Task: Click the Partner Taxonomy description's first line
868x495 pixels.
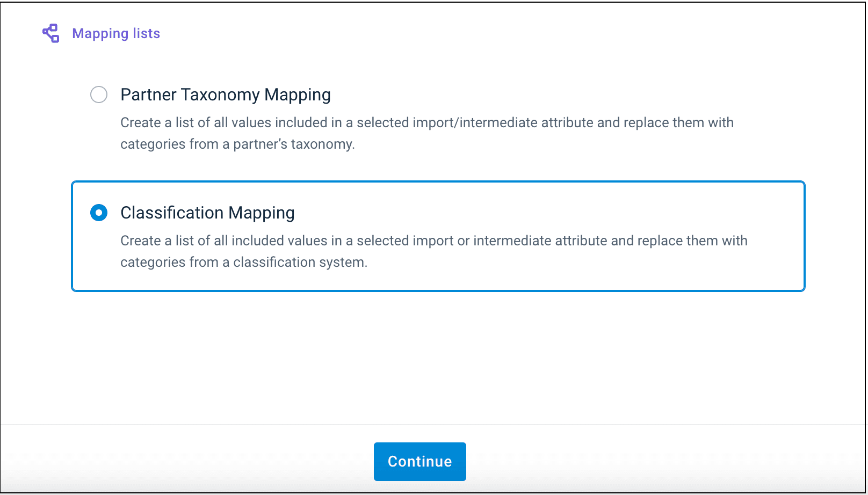Action: [426, 122]
